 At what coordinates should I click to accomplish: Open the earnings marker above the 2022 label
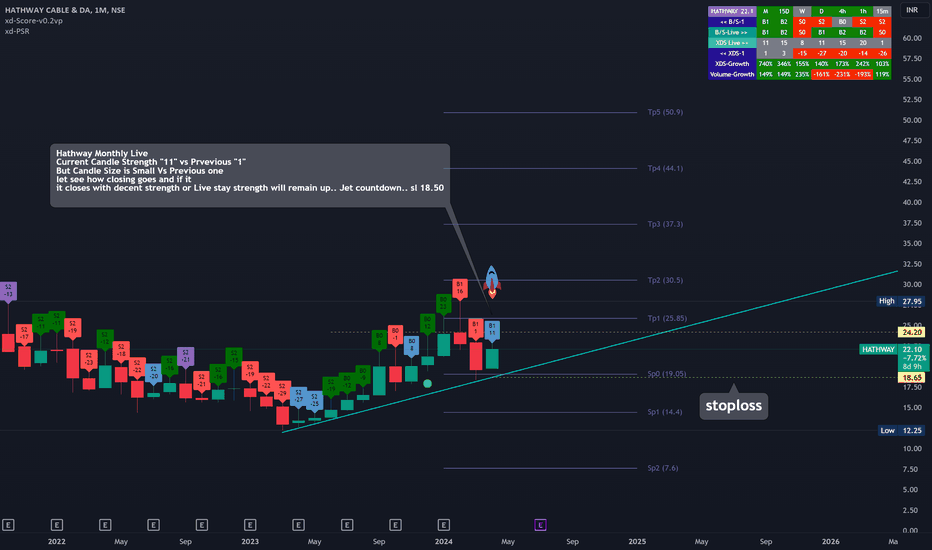coord(56,524)
